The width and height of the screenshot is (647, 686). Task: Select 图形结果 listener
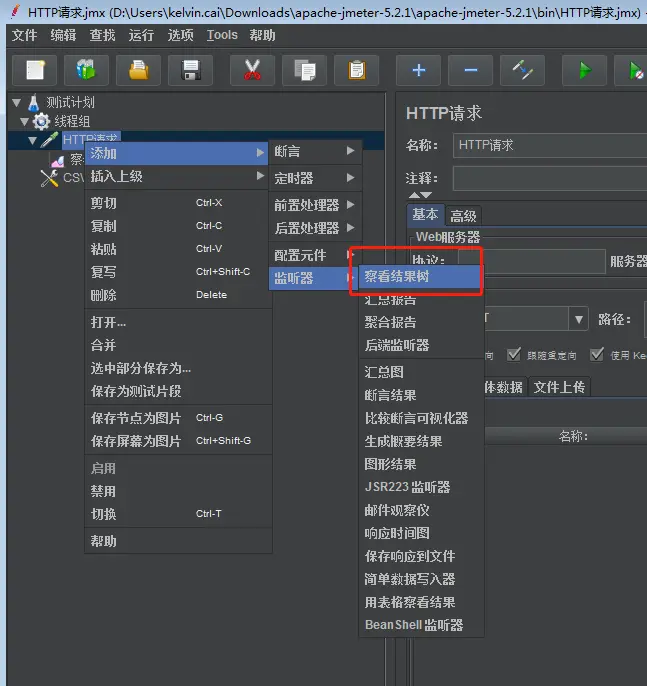tap(421, 464)
